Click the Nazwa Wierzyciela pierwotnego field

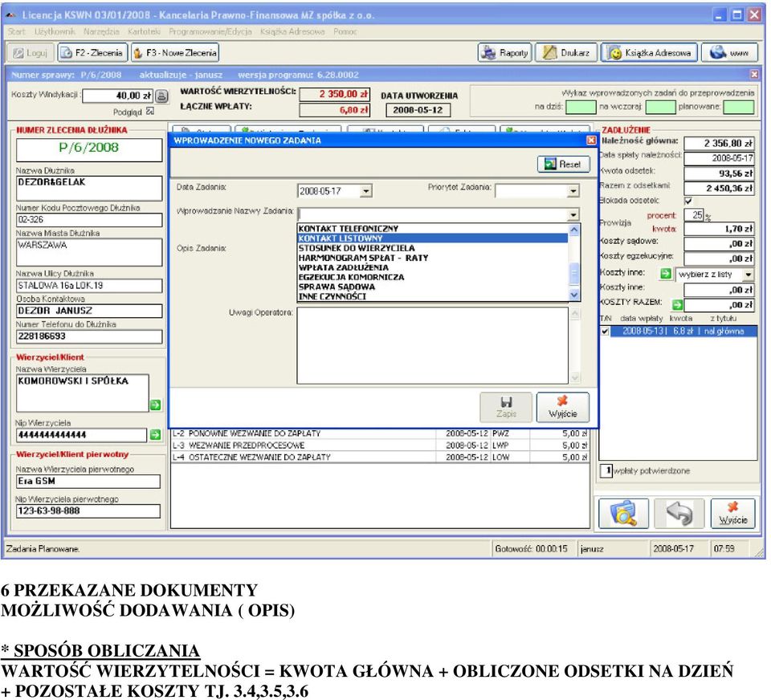click(x=88, y=482)
